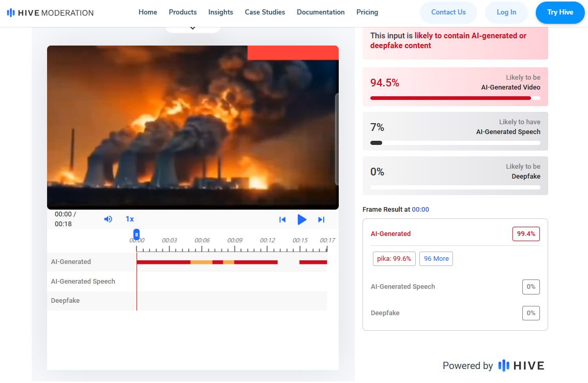Click the Contact Us button
This screenshot has height=383, width=588.
(448, 12)
